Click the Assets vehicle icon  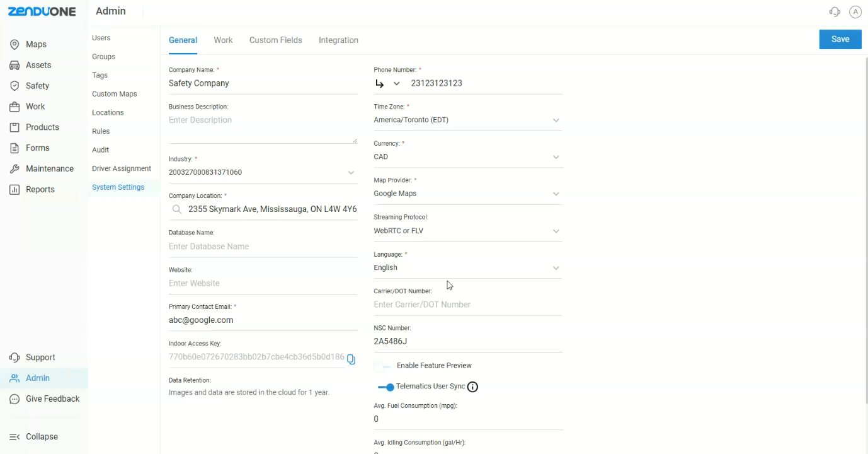pyautogui.click(x=14, y=66)
